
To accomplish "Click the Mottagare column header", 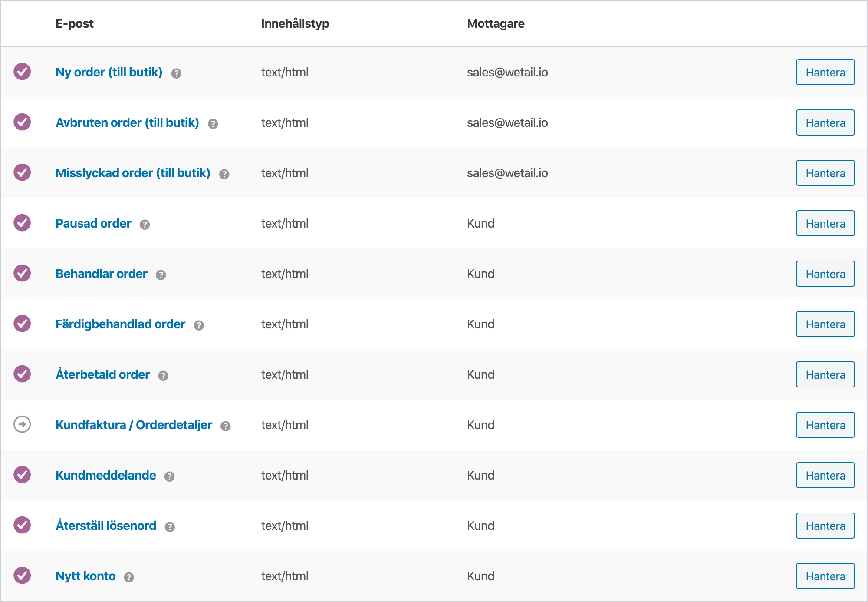I will point(496,23).
